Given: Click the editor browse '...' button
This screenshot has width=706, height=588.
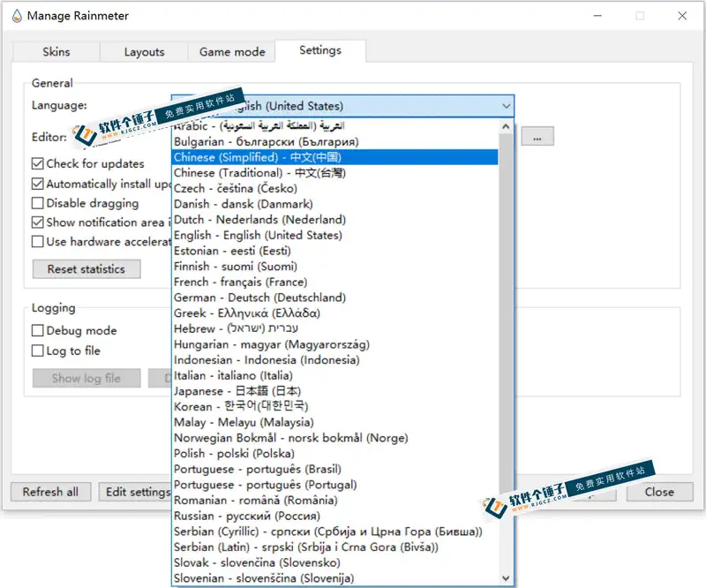Looking at the screenshot, I should point(537,137).
